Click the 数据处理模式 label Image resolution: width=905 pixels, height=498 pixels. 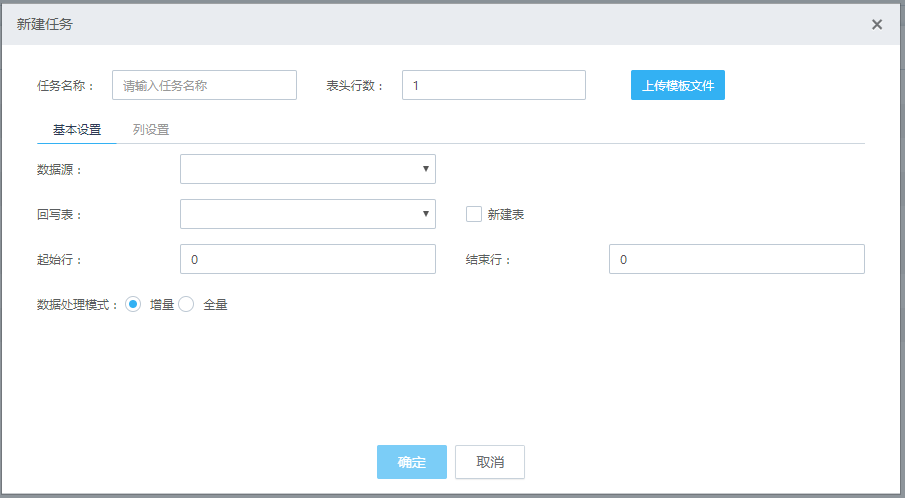(x=78, y=305)
